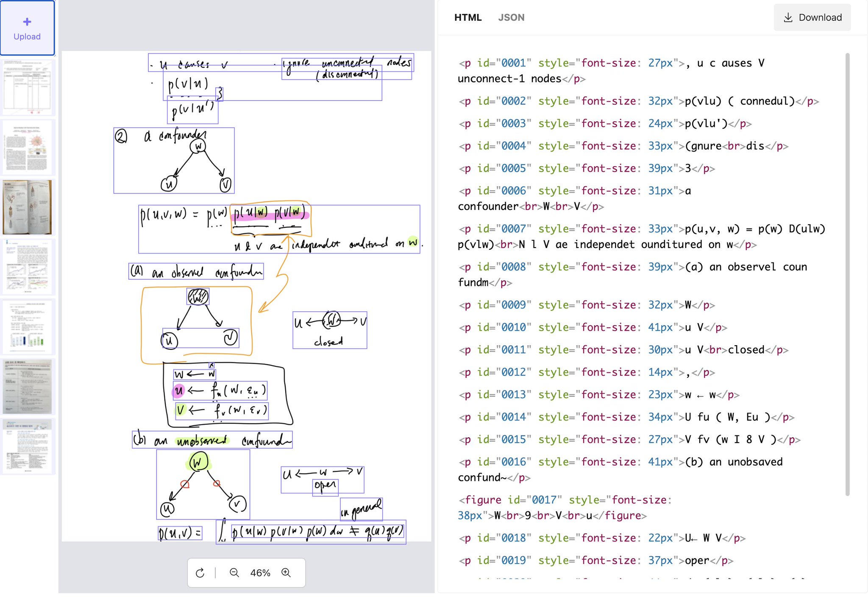
Task: Open the thumbnail with the bar chart
Action: click(27, 327)
